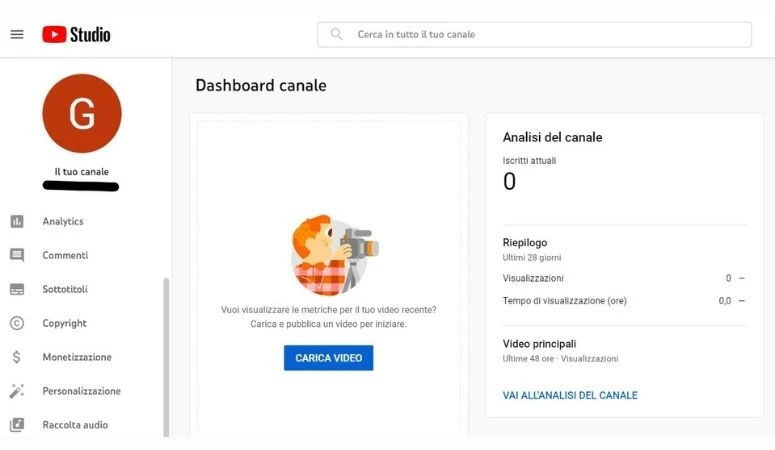Click the sidebar vertical scrollbar
The width and height of the screenshot is (775, 450).
166,357
